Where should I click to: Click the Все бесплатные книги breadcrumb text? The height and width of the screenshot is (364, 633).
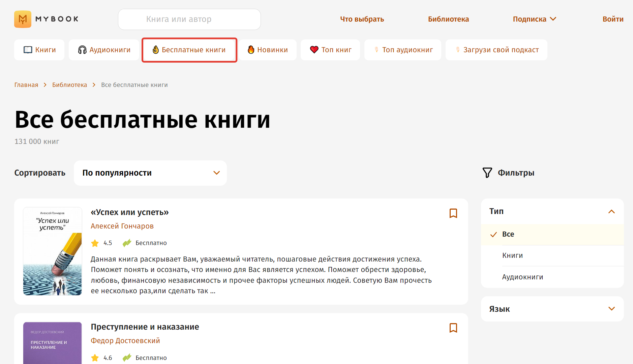click(134, 85)
